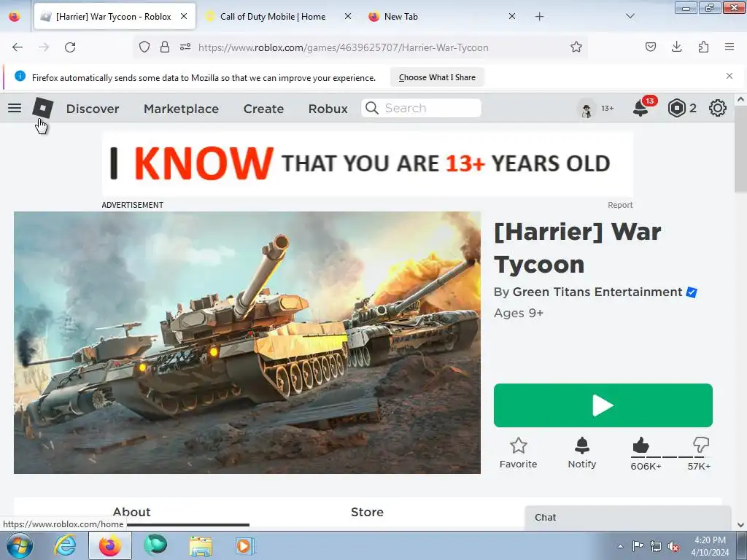Save page to Pocket

[650, 47]
